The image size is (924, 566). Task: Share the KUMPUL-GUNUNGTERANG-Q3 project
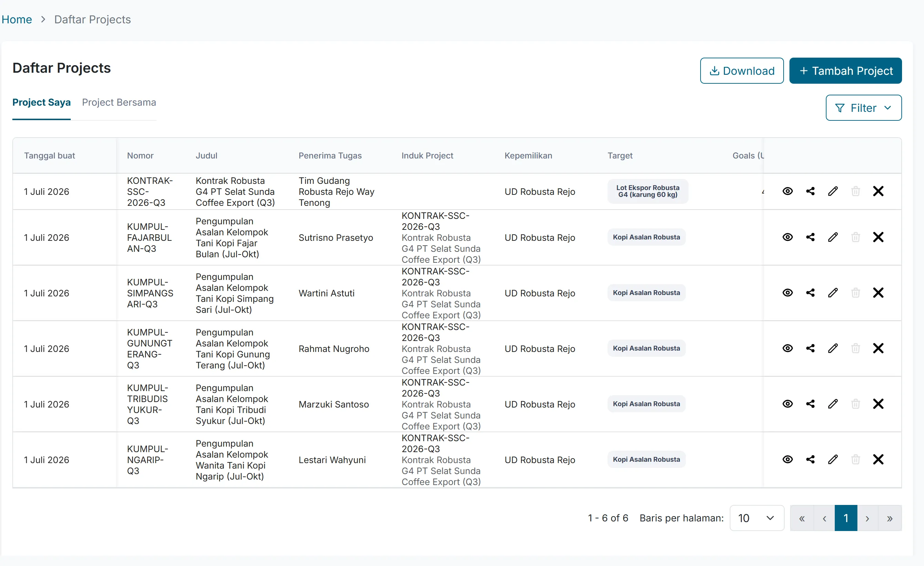point(810,348)
